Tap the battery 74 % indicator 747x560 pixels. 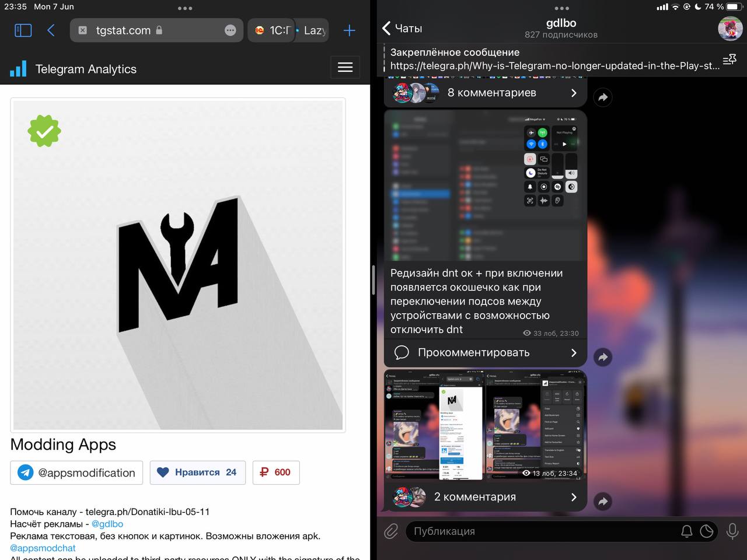723,6
